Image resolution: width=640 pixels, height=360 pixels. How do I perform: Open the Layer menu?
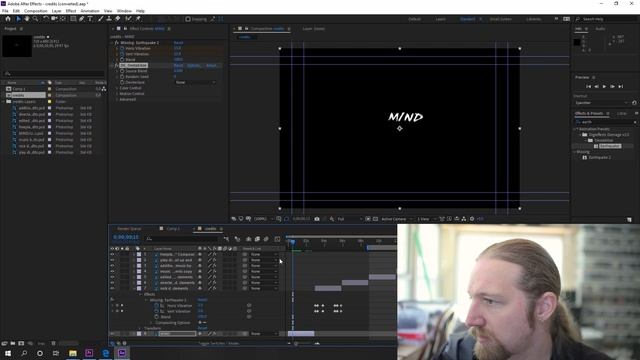click(57, 11)
